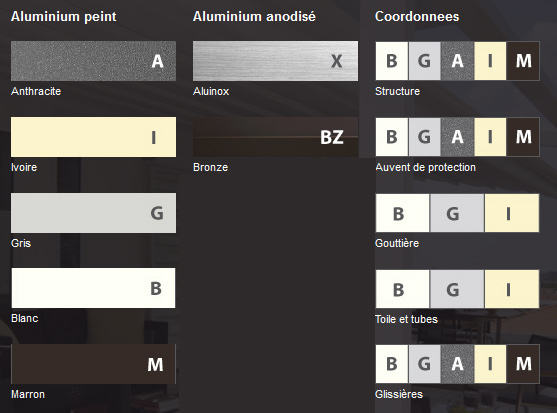Pick I for Auvent de protection
This screenshot has height=413, width=557.
tap(490, 137)
